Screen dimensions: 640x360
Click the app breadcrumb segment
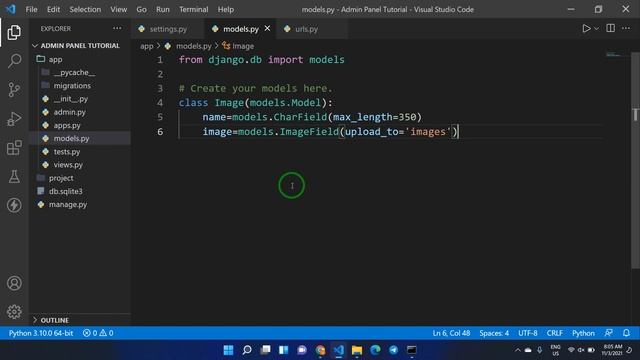point(147,46)
